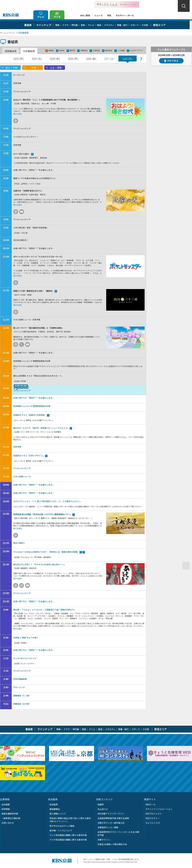Click 日別番組表 in the breadcrumb
192x868 pixels.
coord(23,33)
